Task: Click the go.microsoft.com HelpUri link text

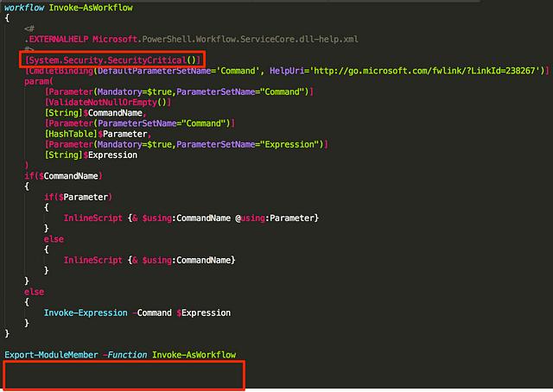Action: point(424,71)
